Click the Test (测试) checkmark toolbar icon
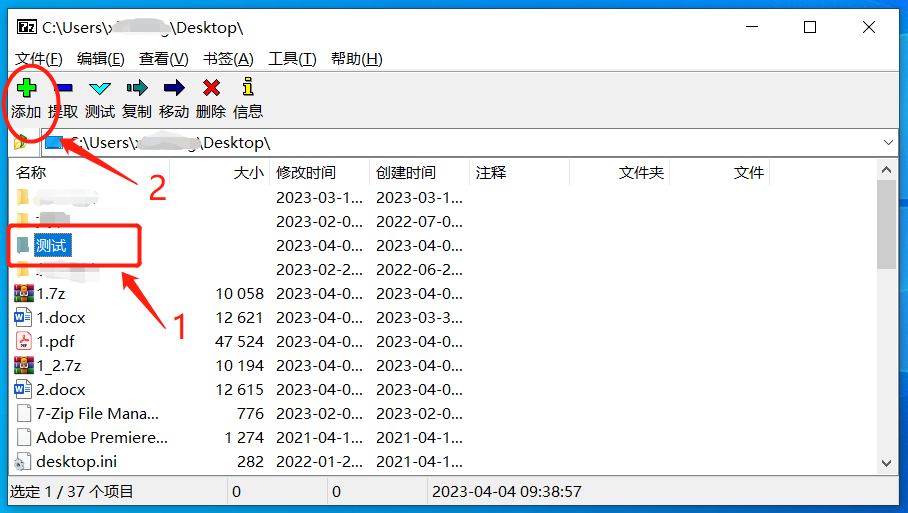 click(x=100, y=88)
